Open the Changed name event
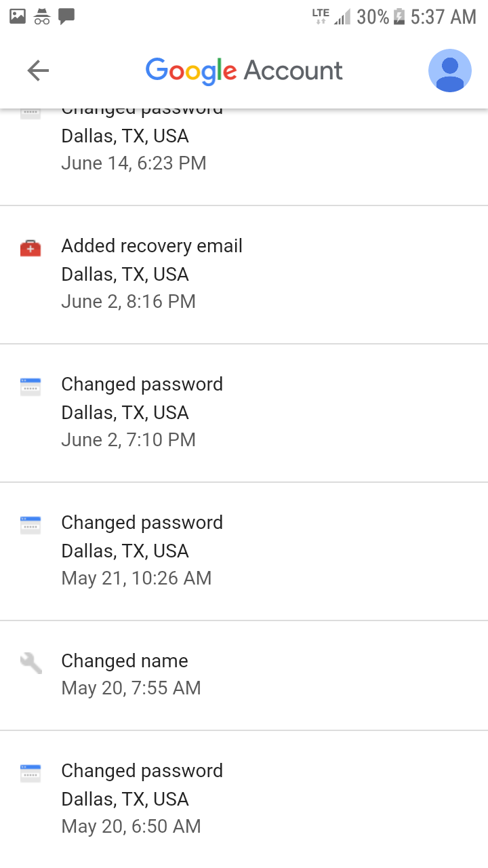The height and width of the screenshot is (868, 488). point(244,675)
